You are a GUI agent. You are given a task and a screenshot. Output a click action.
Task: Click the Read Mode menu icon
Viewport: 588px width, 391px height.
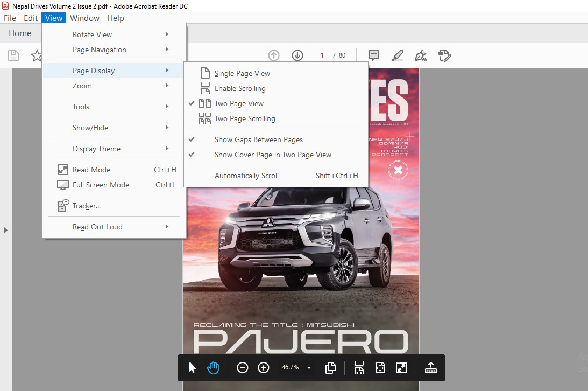pos(62,170)
